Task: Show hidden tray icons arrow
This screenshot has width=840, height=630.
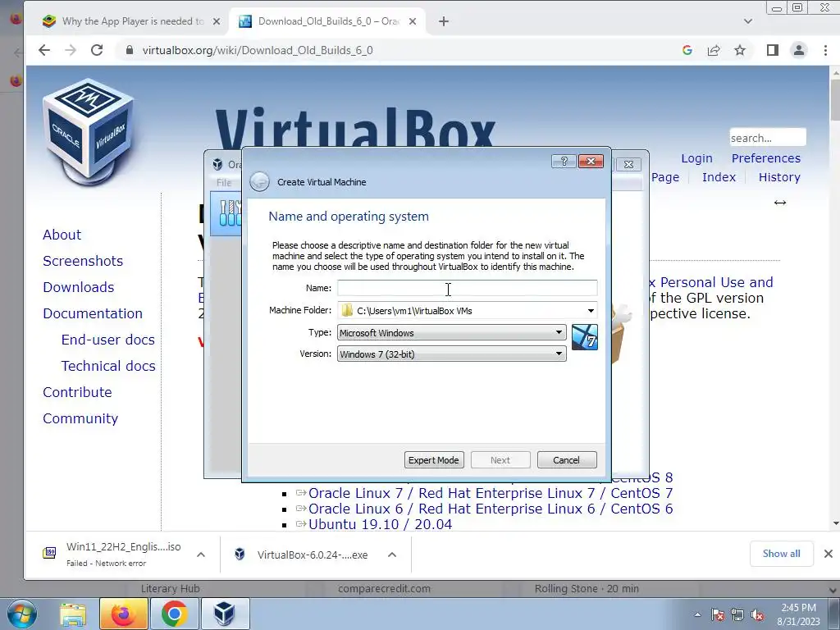Action: pos(697,614)
